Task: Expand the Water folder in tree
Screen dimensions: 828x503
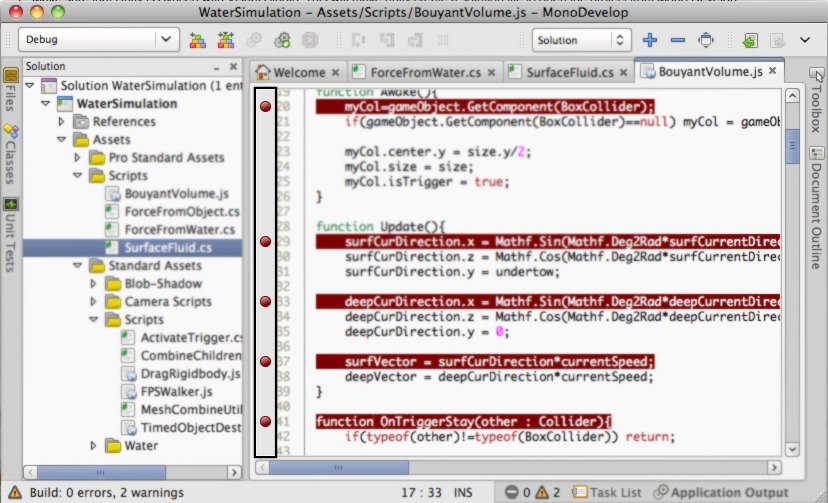Action: point(94,446)
